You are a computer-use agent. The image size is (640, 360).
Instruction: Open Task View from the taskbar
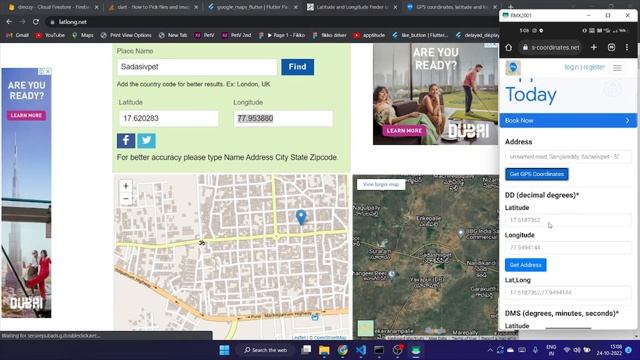[306, 350]
